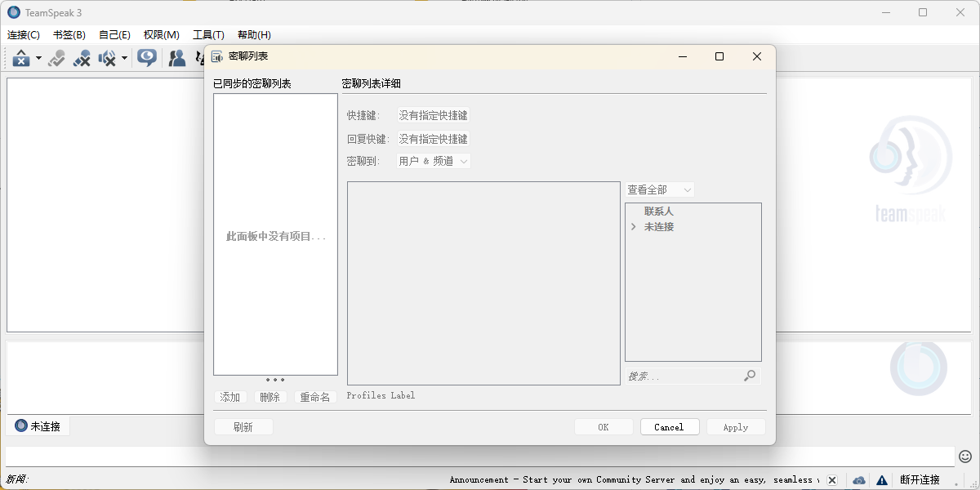Click the 此面板中没有项目 empty list text

pyautogui.click(x=276, y=236)
